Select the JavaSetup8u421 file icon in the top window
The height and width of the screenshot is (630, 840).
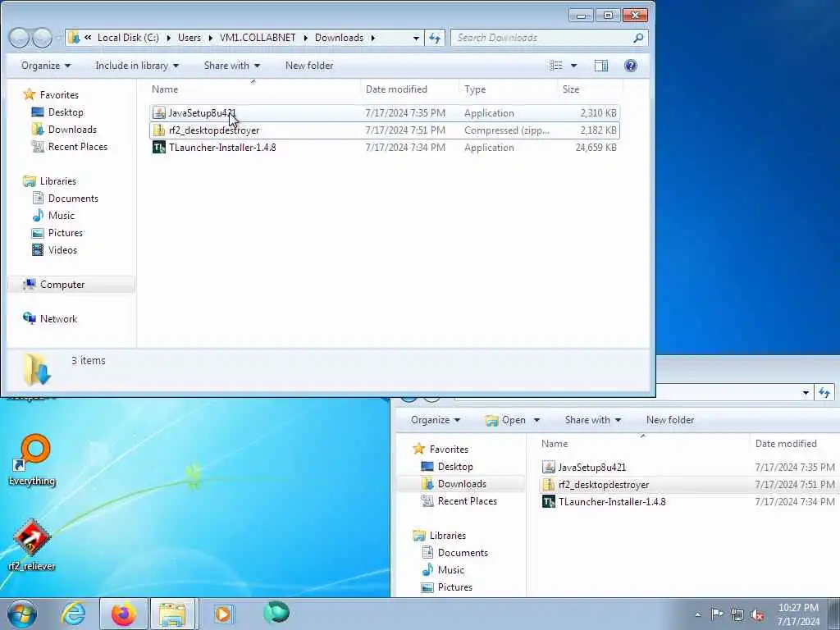click(x=158, y=113)
